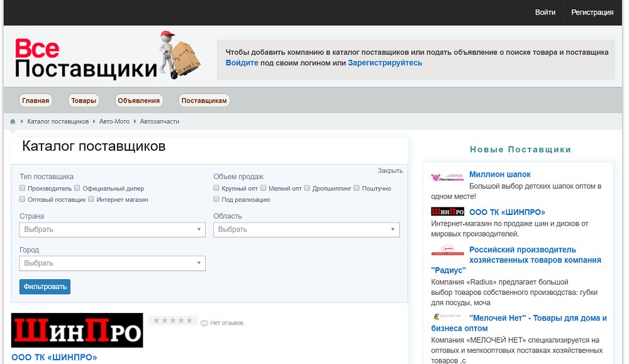Viewport: 629px width, 364px height.
Task: Tick the Поштучно checkbox
Action: pos(357,188)
